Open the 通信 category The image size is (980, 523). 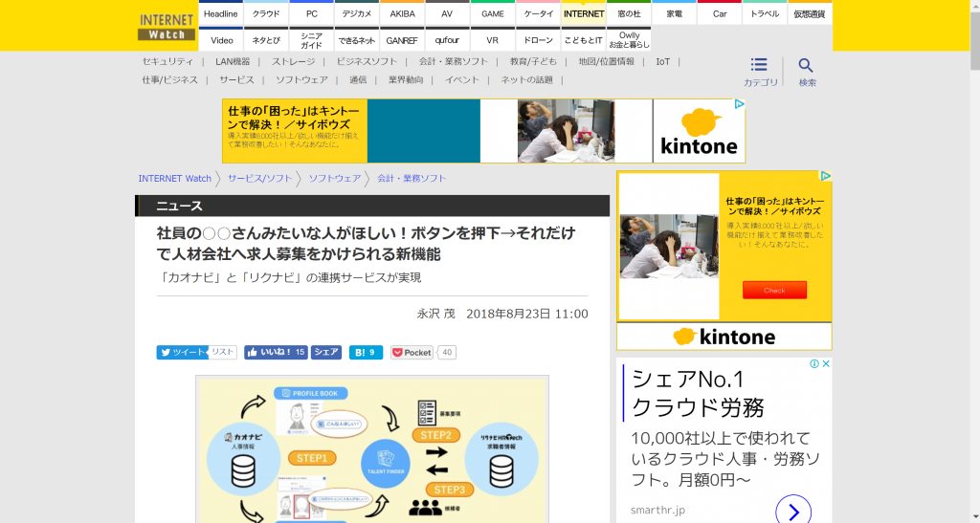click(358, 80)
